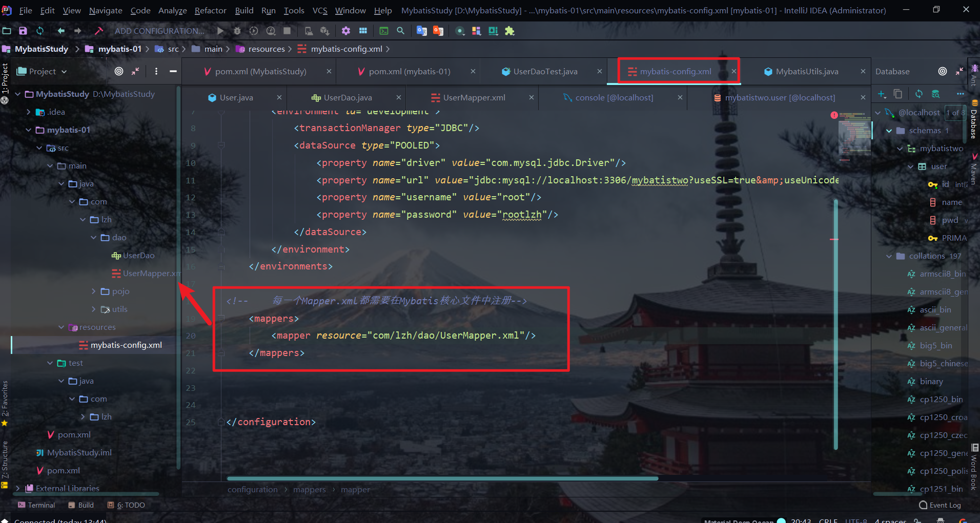Click the red Google Translate icon
980x523 pixels.
[438, 31]
